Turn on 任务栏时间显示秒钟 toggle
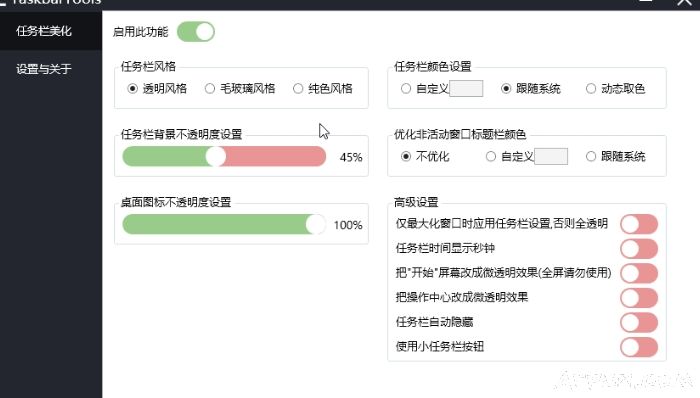This screenshot has width=700, height=398. pos(639,249)
